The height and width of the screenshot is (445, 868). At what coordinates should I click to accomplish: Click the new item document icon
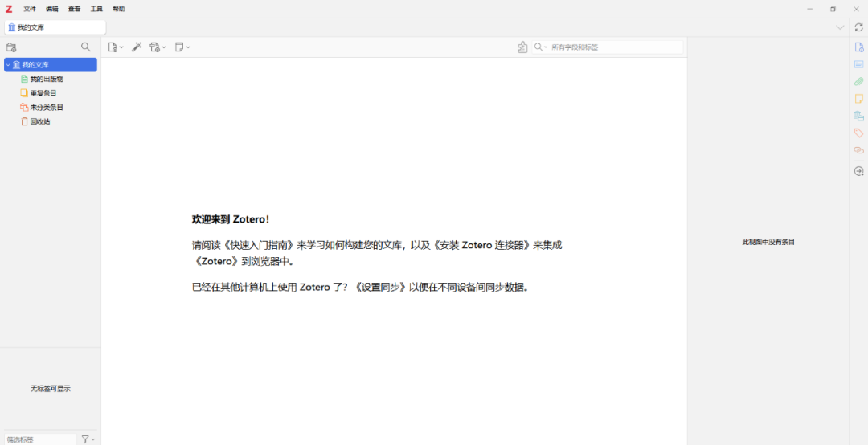coord(116,47)
